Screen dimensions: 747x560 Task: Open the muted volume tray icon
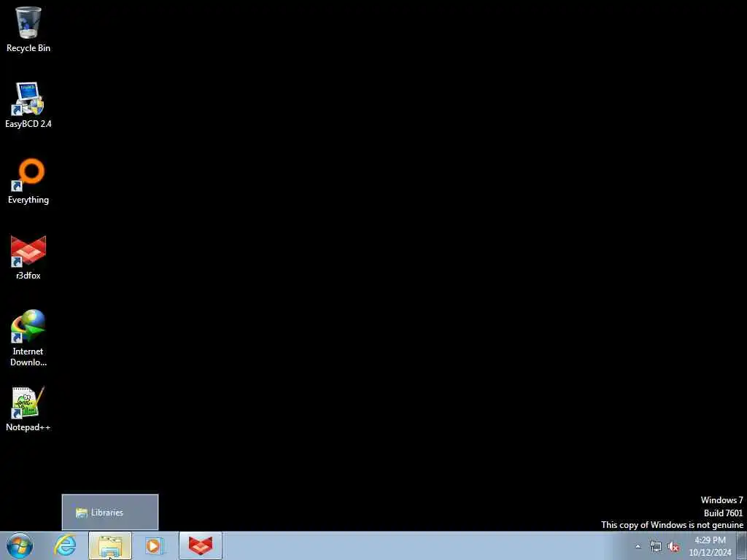pyautogui.click(x=673, y=547)
